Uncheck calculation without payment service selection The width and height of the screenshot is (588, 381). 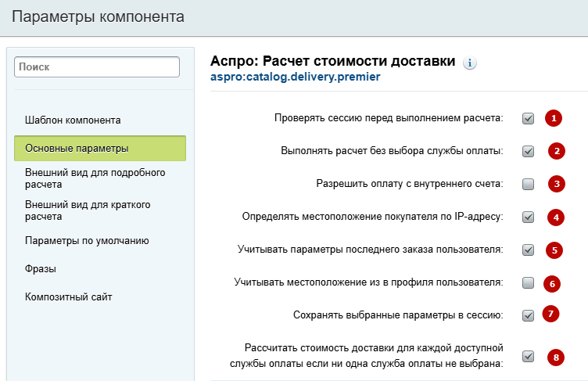pyautogui.click(x=528, y=151)
